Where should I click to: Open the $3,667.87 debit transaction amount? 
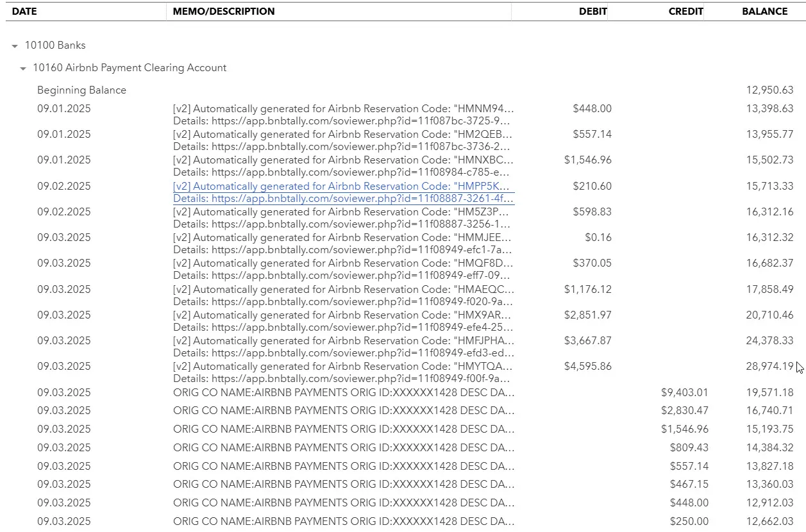tap(587, 341)
